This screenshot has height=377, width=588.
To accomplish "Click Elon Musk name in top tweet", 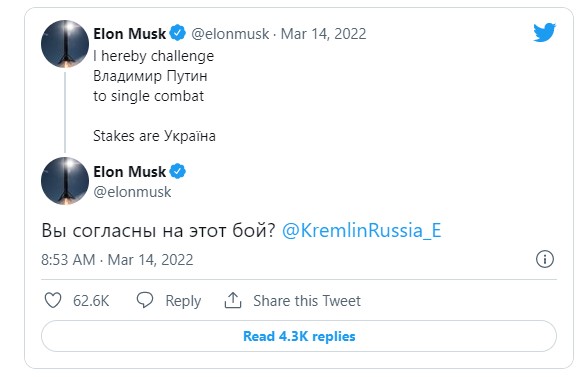I will point(129,34).
